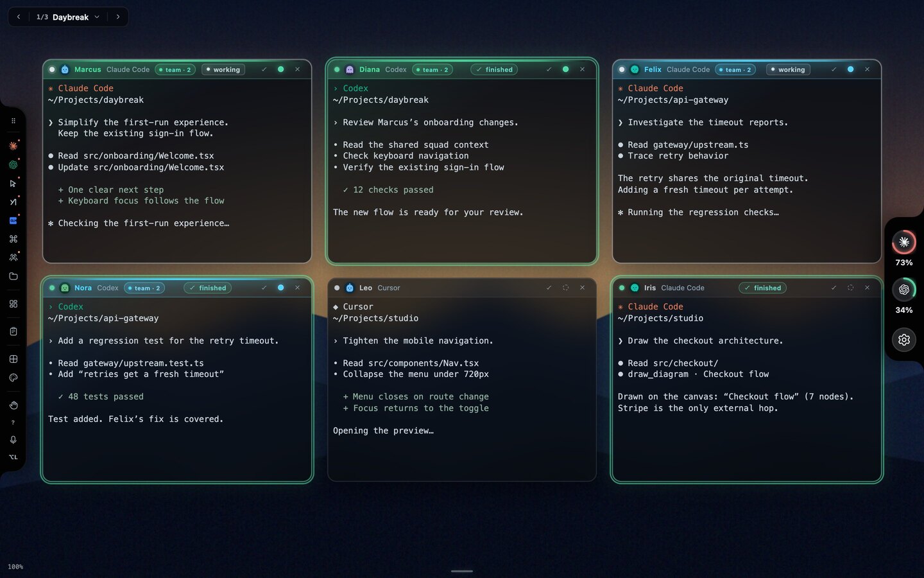
Task: Toggle the dashed circle in Iris's card controls
Action: click(850, 288)
